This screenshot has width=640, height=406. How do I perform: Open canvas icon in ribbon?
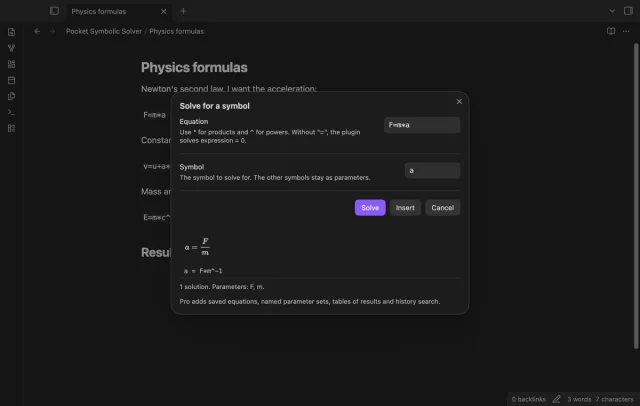coord(11,64)
